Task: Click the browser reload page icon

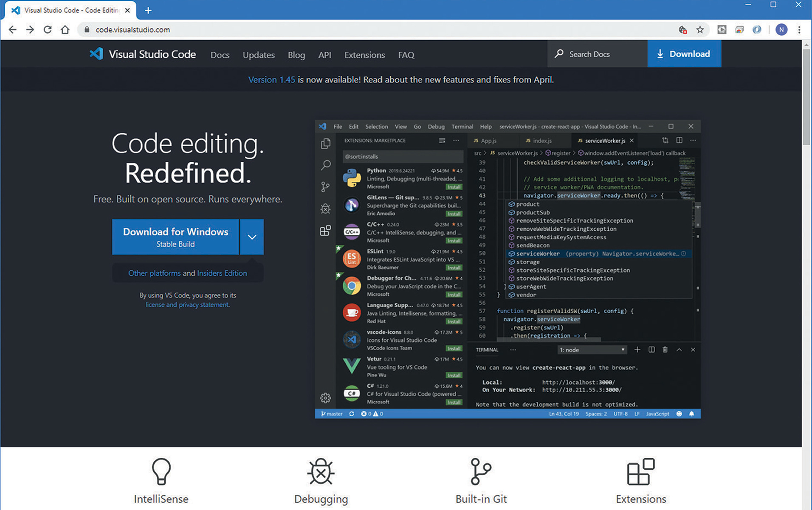Action: [48, 30]
